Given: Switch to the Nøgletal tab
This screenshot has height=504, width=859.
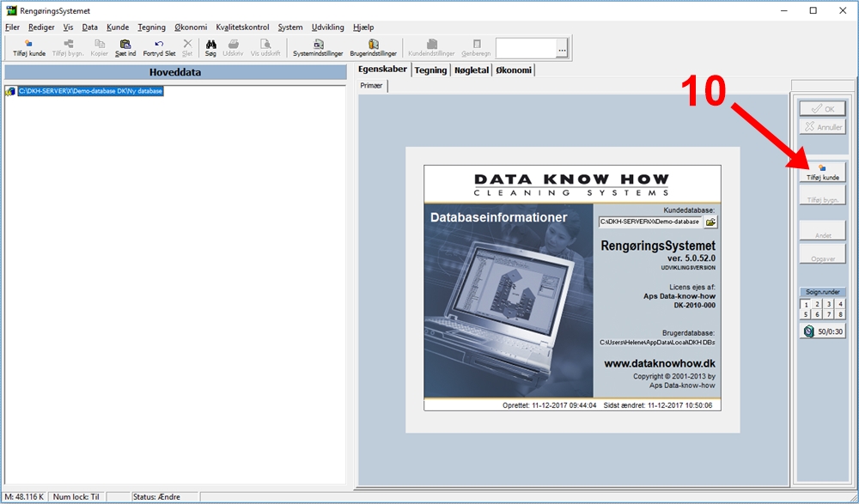Looking at the screenshot, I should click(x=472, y=70).
